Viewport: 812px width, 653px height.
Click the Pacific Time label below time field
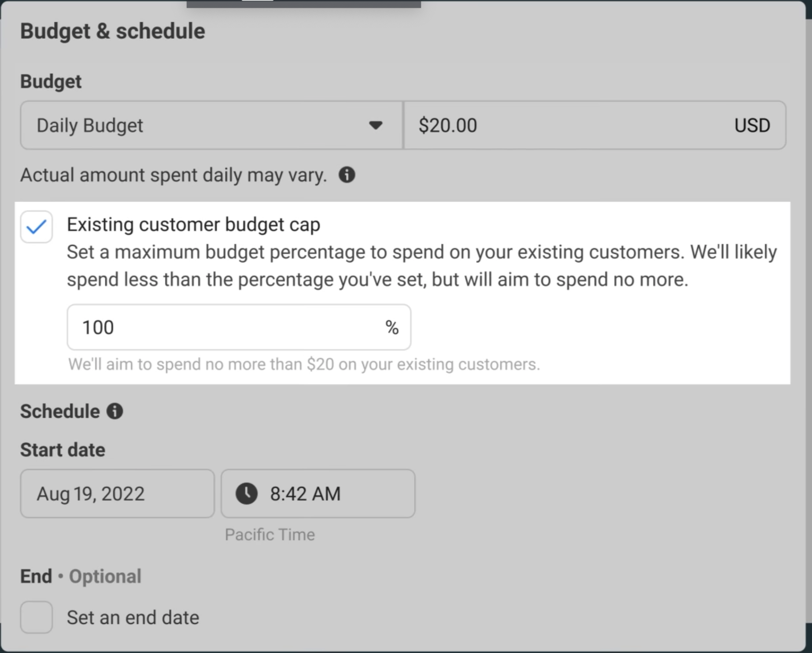click(x=269, y=534)
